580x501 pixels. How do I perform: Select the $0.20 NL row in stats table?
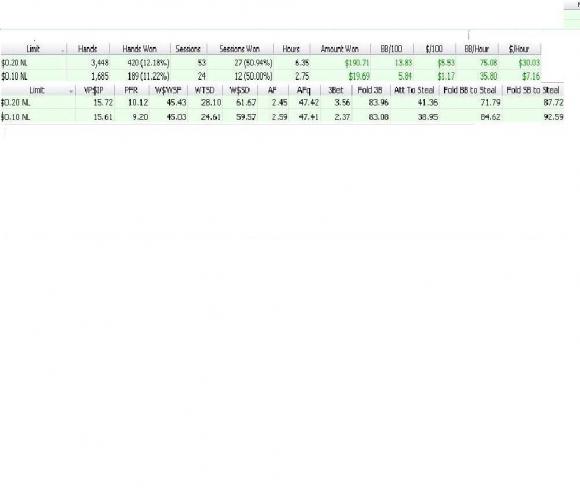point(282,102)
